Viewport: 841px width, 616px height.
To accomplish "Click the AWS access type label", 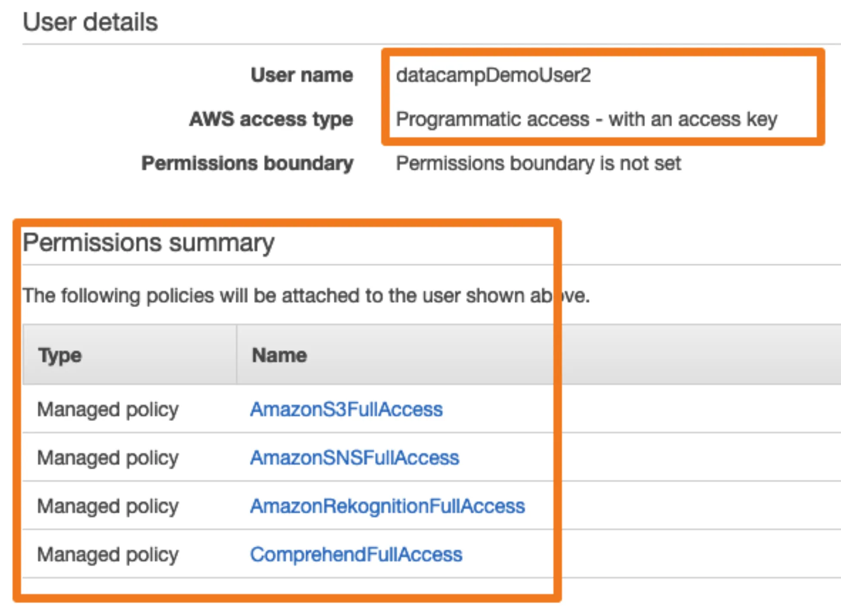I will point(271,119).
